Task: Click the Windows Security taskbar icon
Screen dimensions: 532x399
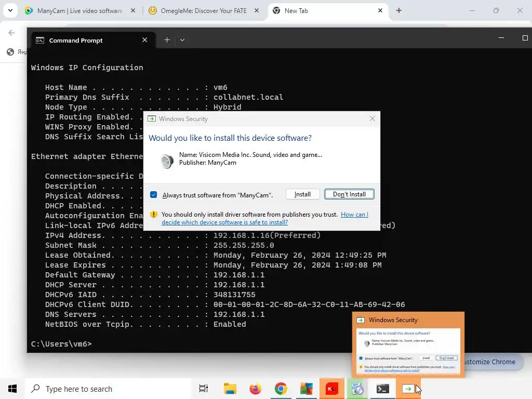Action: pyautogui.click(x=408, y=389)
